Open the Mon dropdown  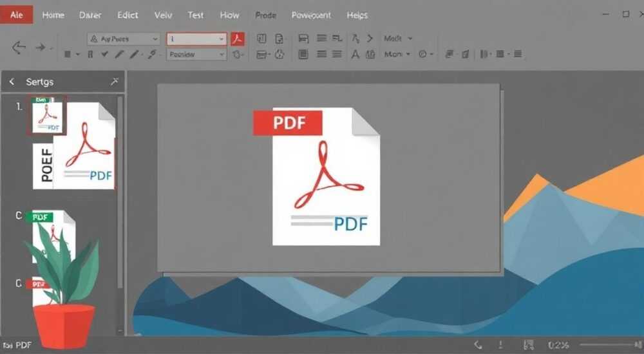pos(397,54)
